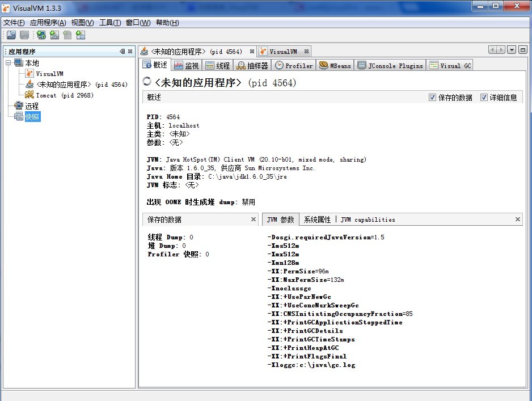
Task: Select the 远程 node in the tree
Action: [32, 106]
